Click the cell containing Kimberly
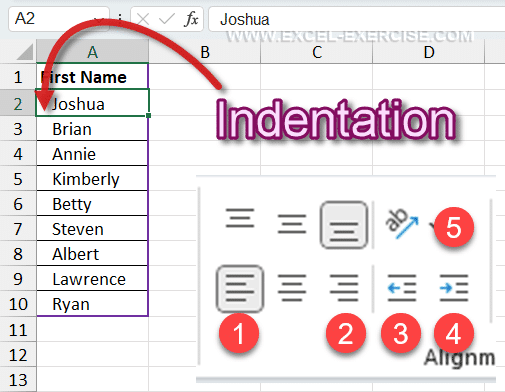 point(92,179)
